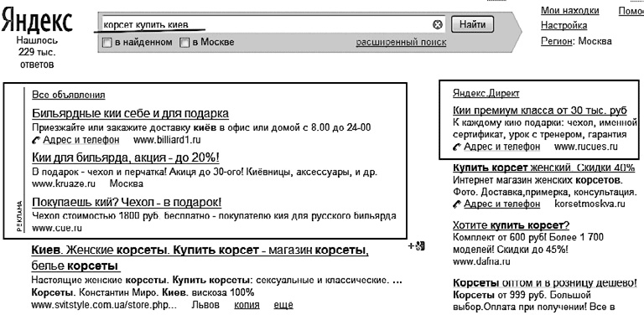This screenshot has height=315, width=644.
Task: Click www.kruaze.ru address text
Action: coord(64,183)
